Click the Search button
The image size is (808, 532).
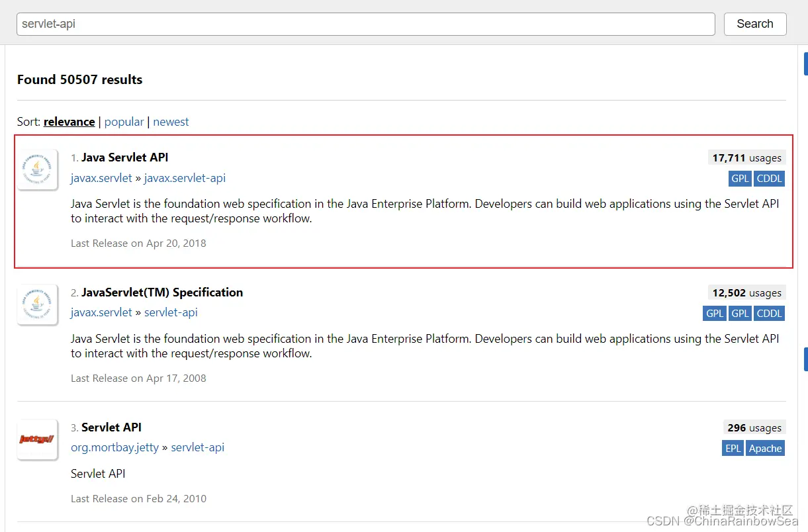[755, 24]
